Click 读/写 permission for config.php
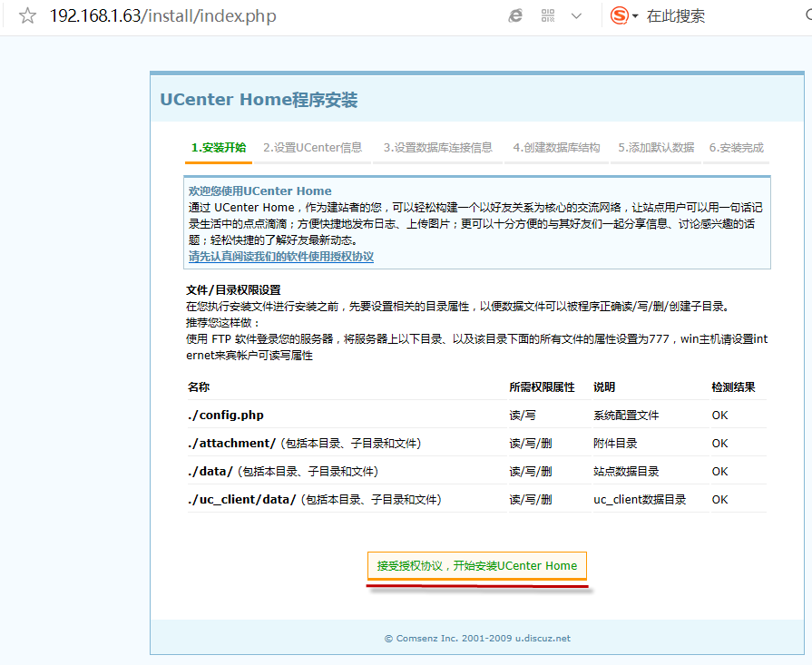812x665 pixels. (523, 415)
